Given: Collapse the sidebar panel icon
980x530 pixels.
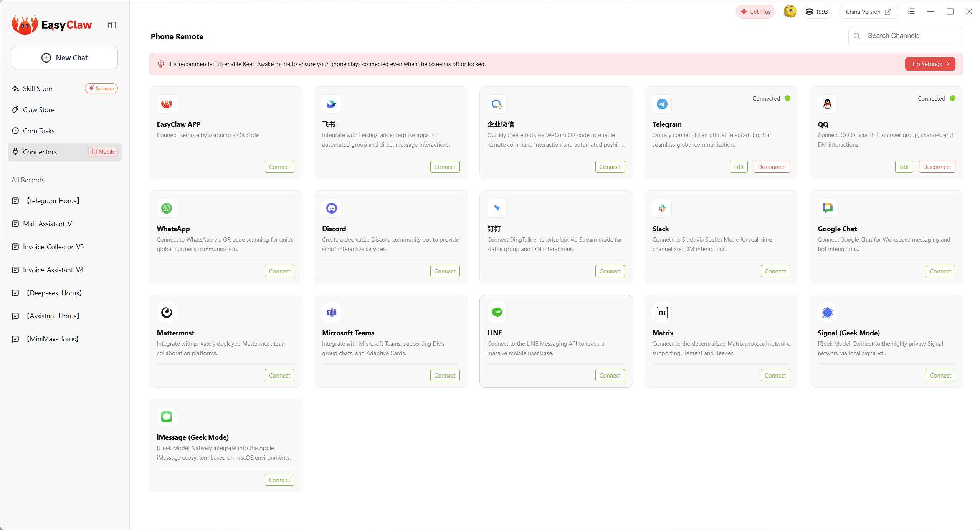Looking at the screenshot, I should coord(112,25).
